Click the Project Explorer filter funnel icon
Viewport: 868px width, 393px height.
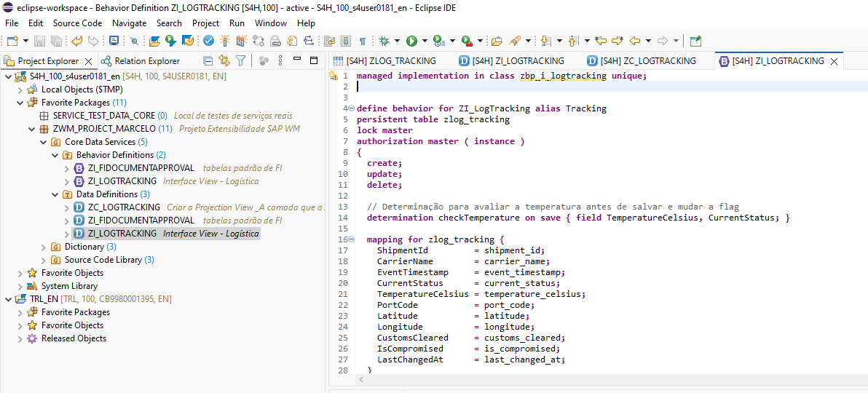[x=240, y=61]
